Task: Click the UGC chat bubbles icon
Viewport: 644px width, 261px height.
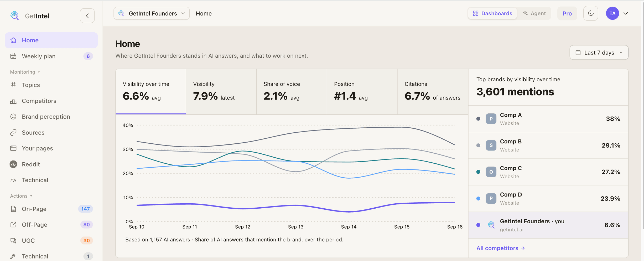Action: tap(13, 240)
